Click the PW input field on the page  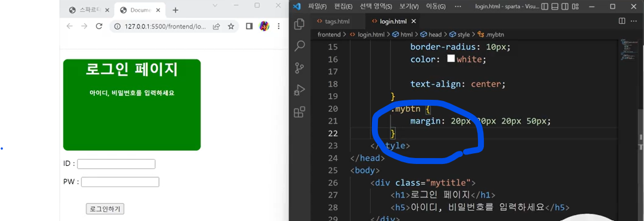pos(120,182)
